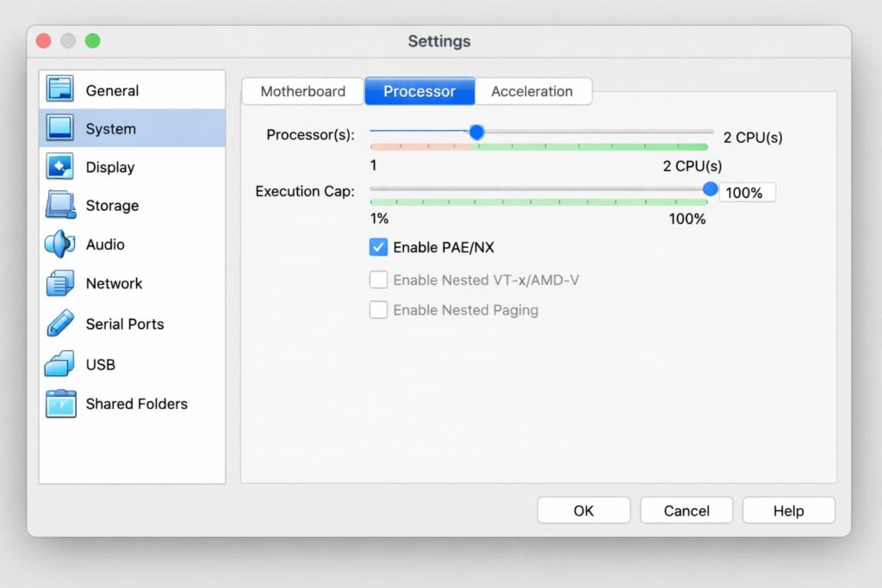Click the Processor(s) slider handle
882x588 pixels.
(476, 132)
